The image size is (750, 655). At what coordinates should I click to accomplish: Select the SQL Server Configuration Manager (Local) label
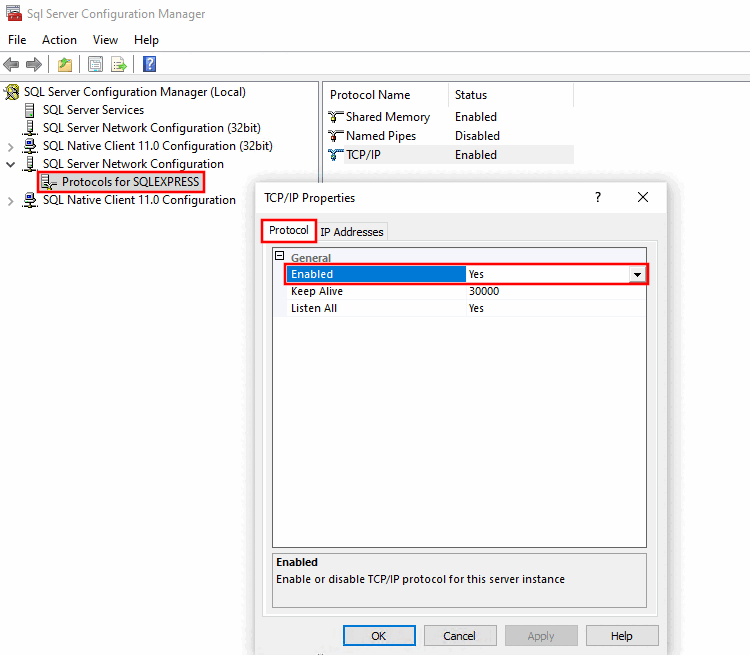pos(135,92)
